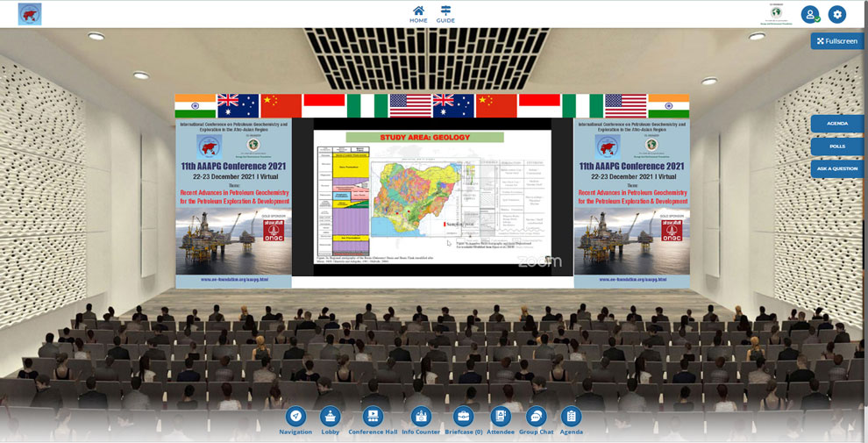Click the Fullscreen button
The width and height of the screenshot is (868, 443).
[x=837, y=41]
